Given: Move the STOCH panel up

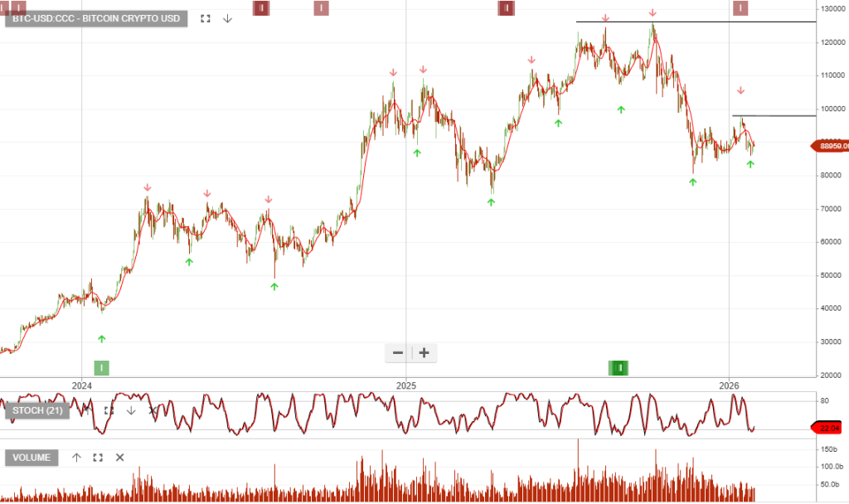Looking at the screenshot, I should pyautogui.click(x=86, y=410).
